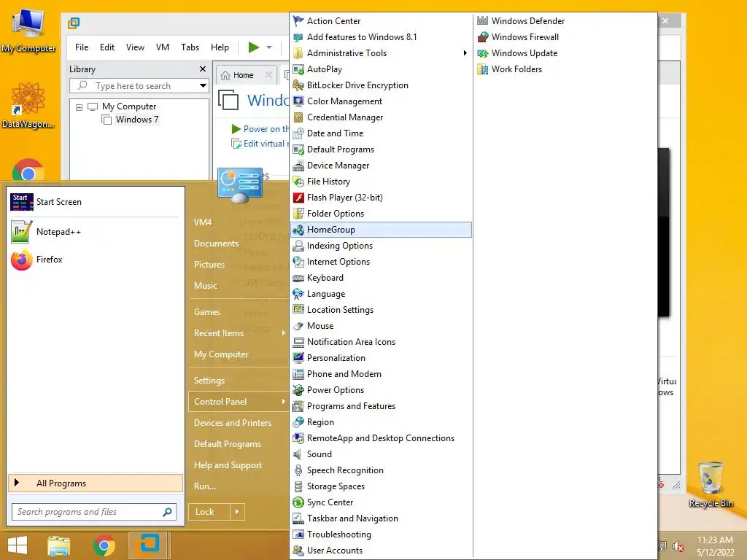Click the Windows Update icon
747x560 pixels.
[x=483, y=52]
